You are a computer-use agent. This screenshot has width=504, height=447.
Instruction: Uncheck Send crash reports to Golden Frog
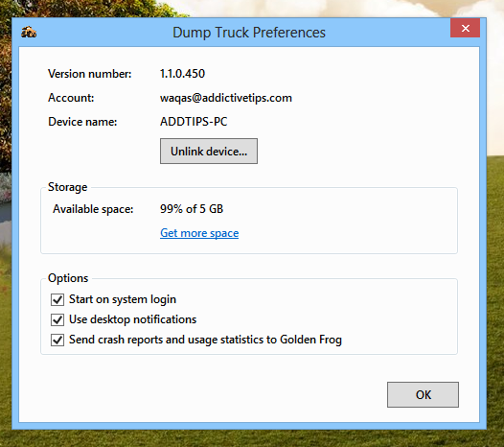coord(57,340)
